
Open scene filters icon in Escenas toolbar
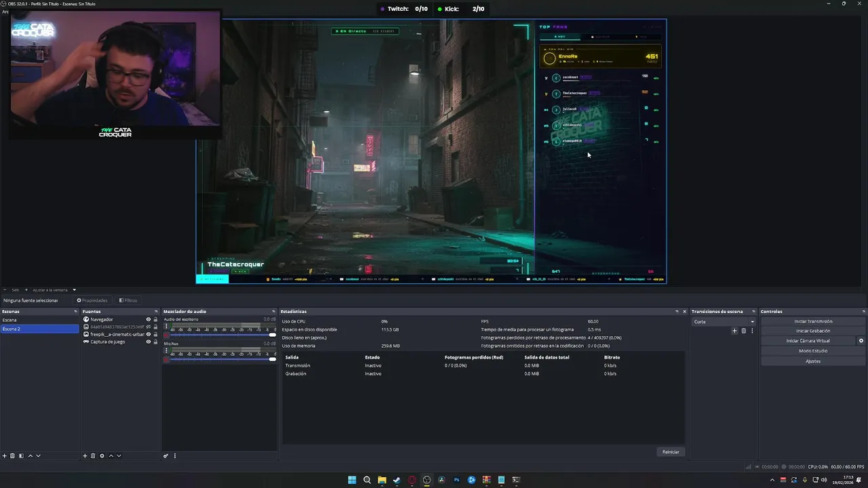pyautogui.click(x=21, y=455)
